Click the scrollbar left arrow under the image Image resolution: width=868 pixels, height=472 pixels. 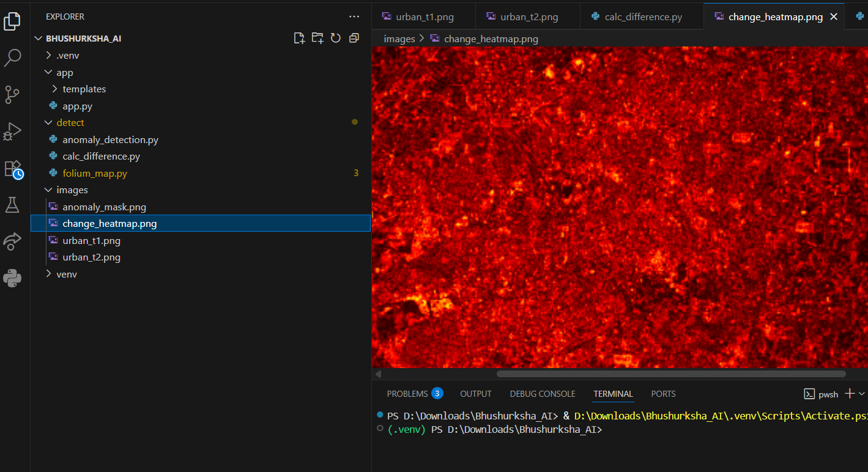tap(378, 374)
